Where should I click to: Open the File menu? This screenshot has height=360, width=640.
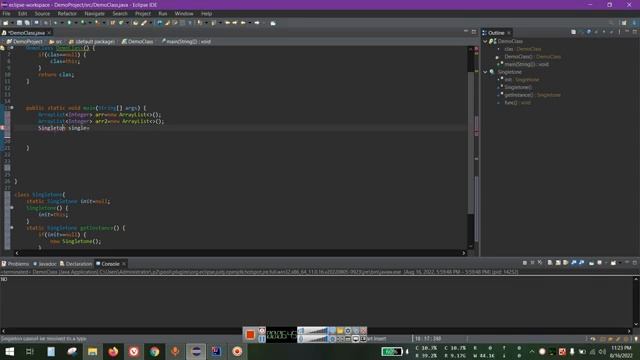click(x=7, y=13)
